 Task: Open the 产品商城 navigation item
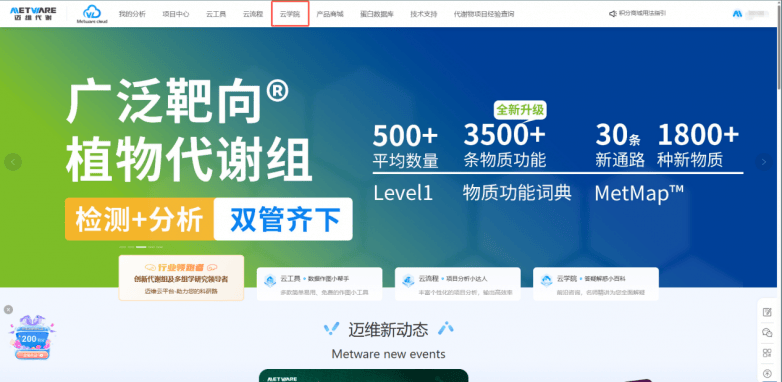tap(330, 14)
